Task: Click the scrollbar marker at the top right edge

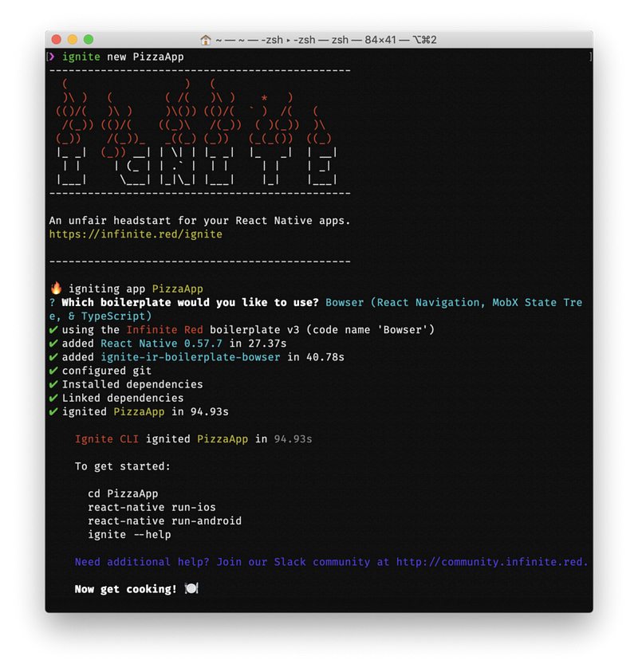Action: pos(589,57)
